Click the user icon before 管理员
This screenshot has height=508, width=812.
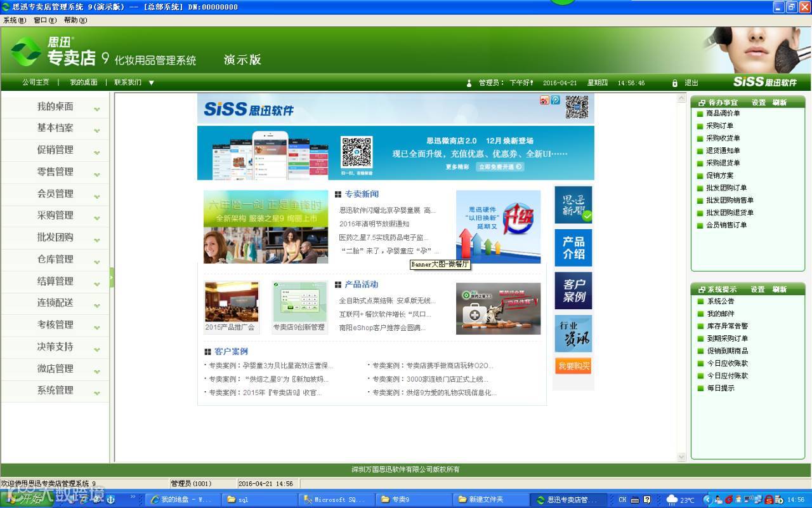tap(469, 83)
